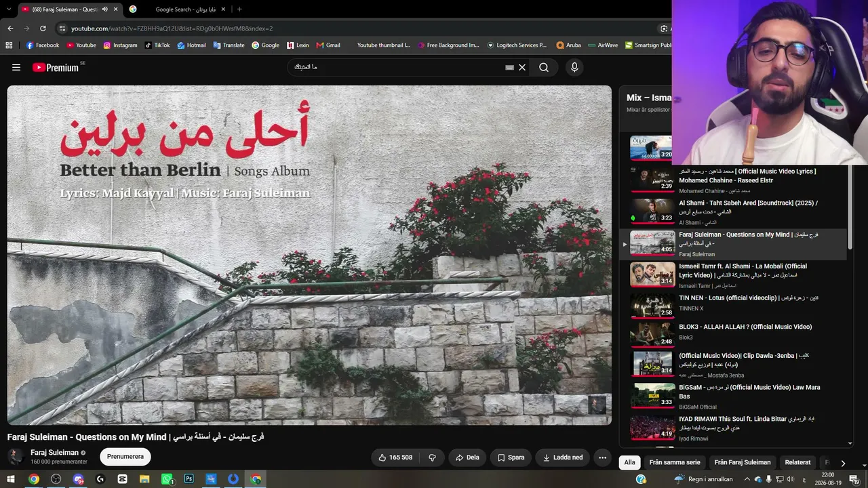Open File Explorer from the taskbar
The image size is (868, 488).
click(144, 479)
